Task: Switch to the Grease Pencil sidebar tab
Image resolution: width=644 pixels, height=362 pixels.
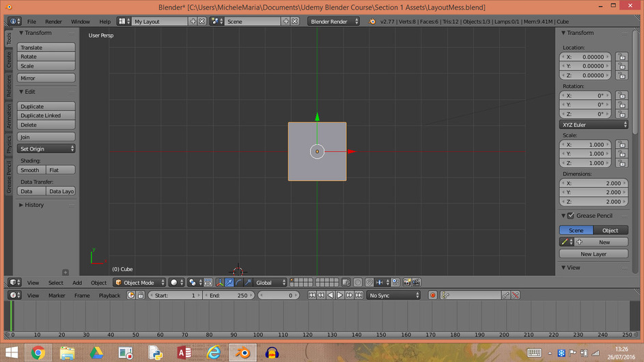Action: [9, 177]
